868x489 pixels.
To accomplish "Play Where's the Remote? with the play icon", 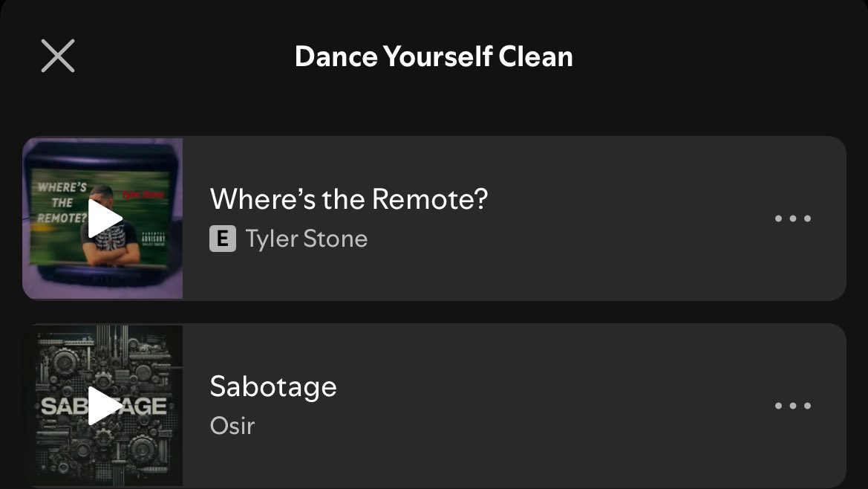I will coord(105,218).
